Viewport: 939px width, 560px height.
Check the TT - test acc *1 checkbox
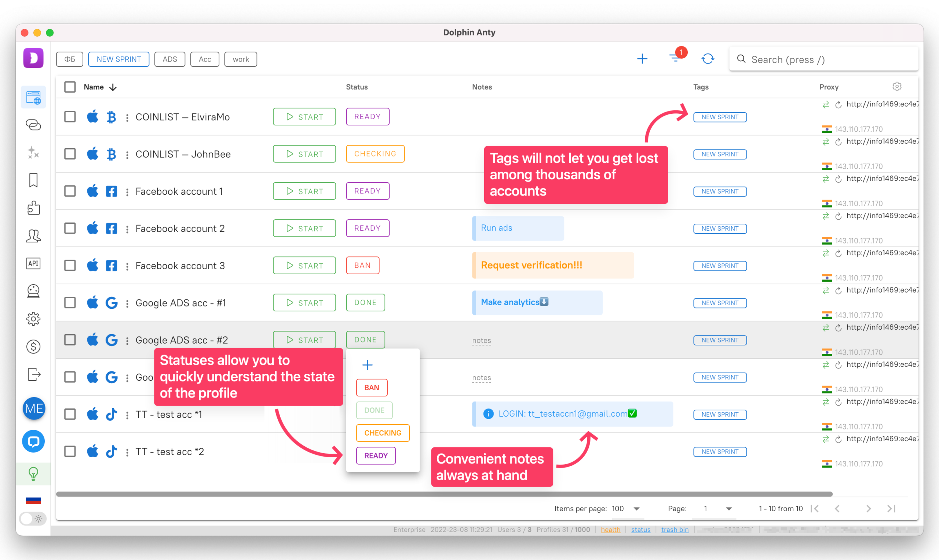click(x=70, y=414)
